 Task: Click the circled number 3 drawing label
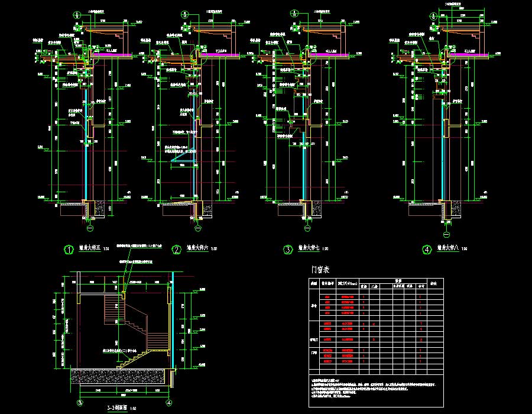pyautogui.click(x=287, y=250)
